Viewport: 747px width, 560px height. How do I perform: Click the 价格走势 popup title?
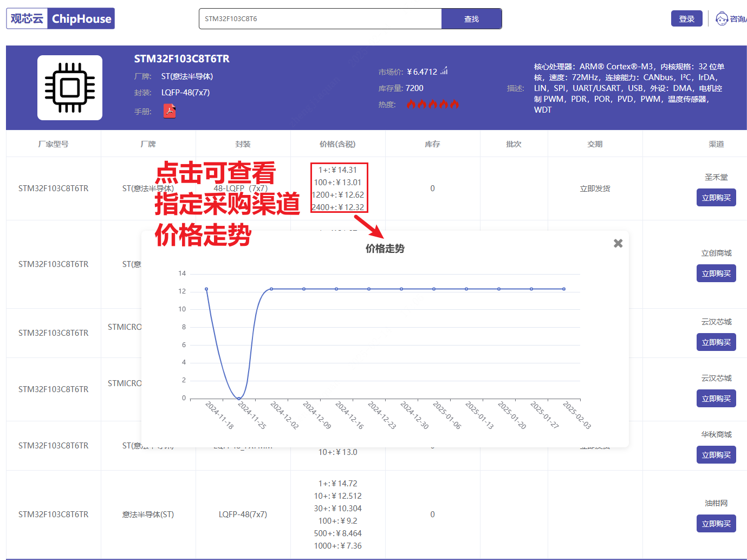[385, 249]
